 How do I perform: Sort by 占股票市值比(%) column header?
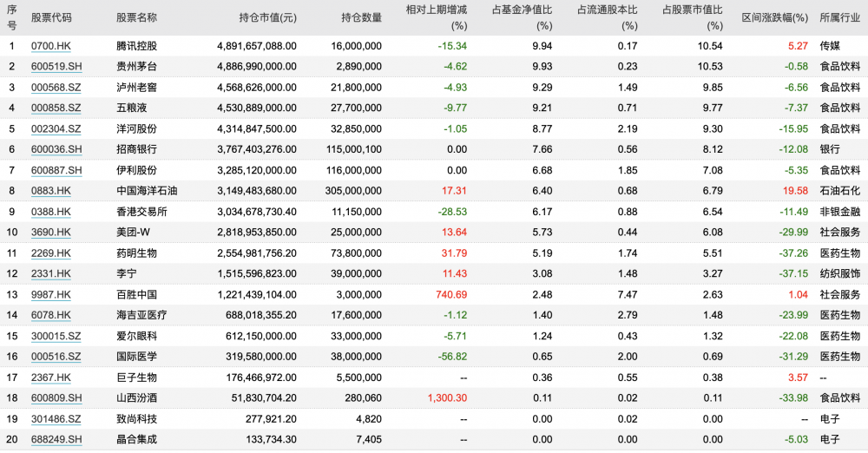[x=693, y=17]
